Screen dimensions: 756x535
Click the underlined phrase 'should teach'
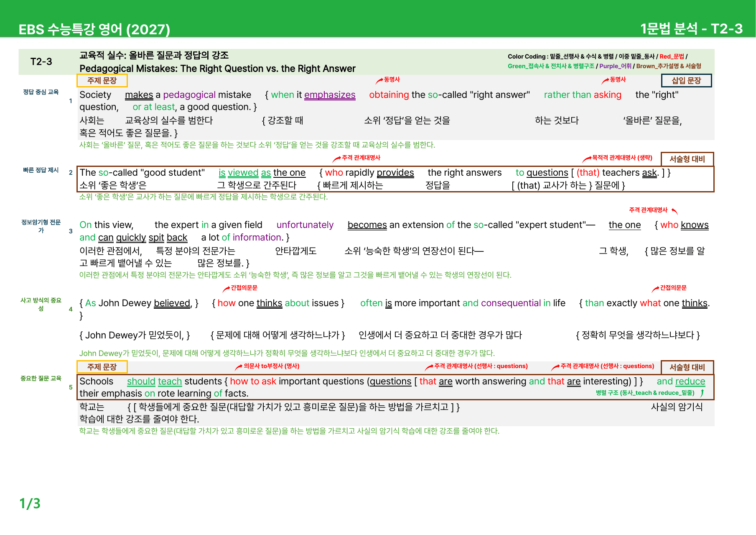coord(155,381)
